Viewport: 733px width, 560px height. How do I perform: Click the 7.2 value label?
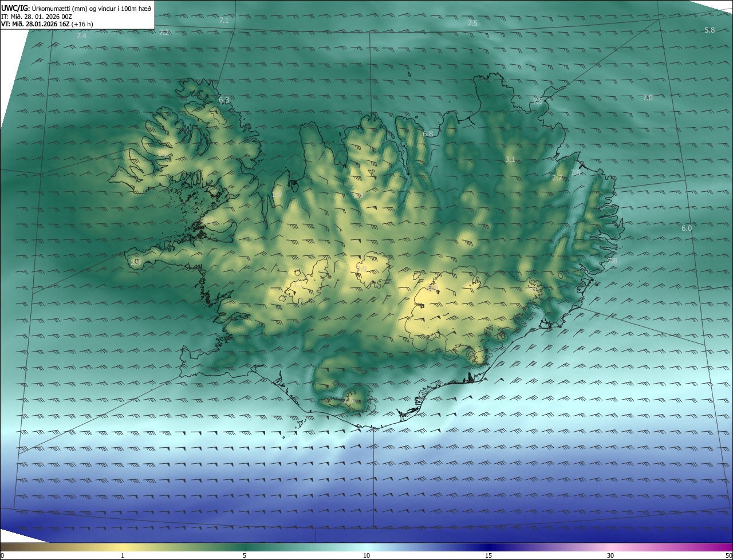click(x=164, y=33)
